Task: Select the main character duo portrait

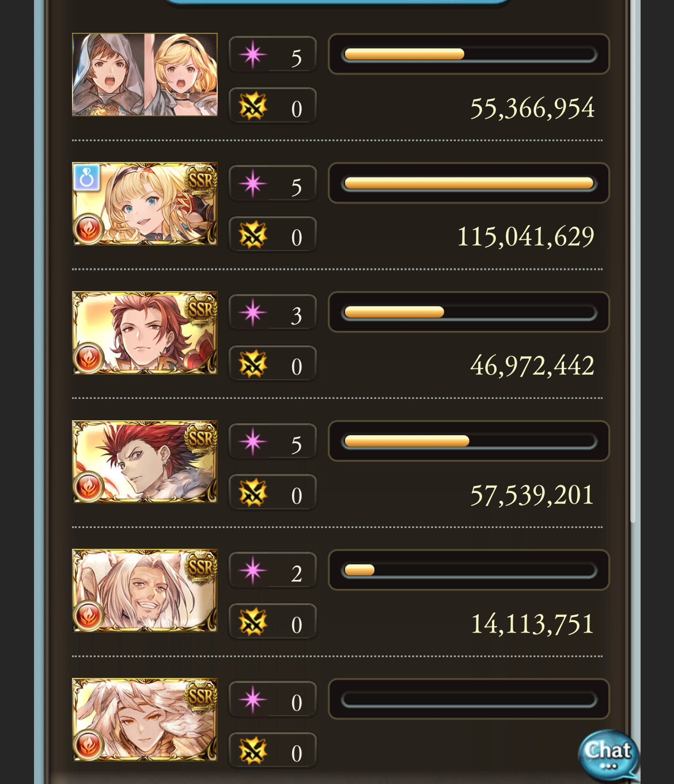Action: (145, 74)
